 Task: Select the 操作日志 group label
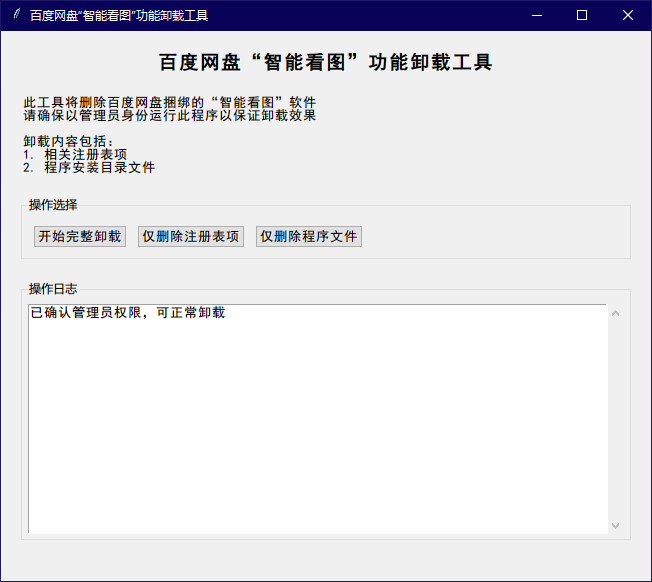tap(53, 289)
